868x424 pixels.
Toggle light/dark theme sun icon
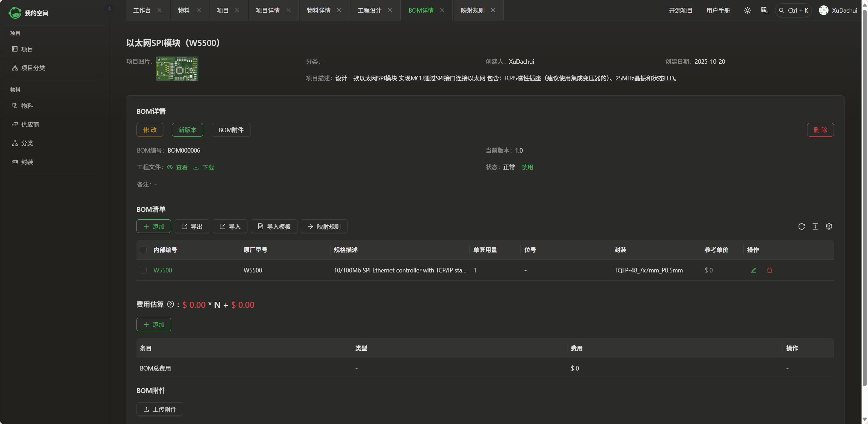click(x=747, y=10)
